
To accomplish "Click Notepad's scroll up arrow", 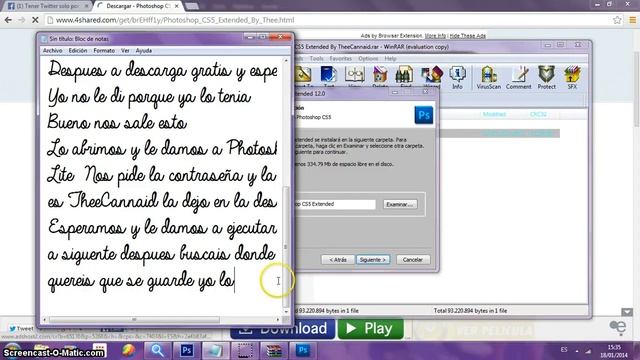I will coord(286,60).
